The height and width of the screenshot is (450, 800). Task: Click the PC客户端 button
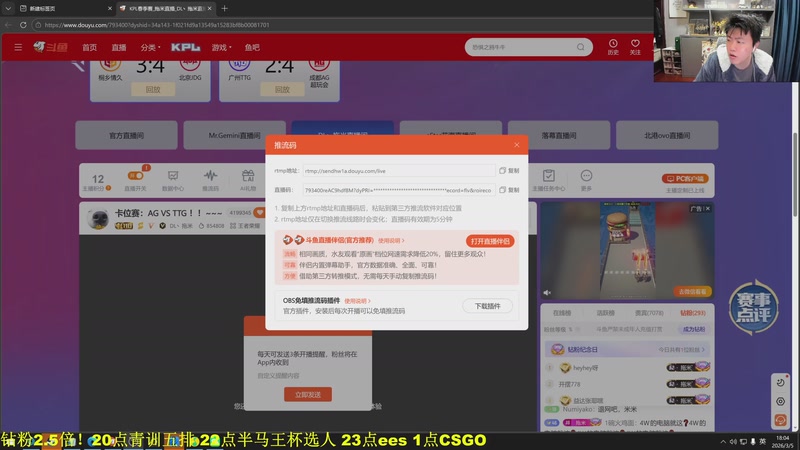click(x=685, y=179)
